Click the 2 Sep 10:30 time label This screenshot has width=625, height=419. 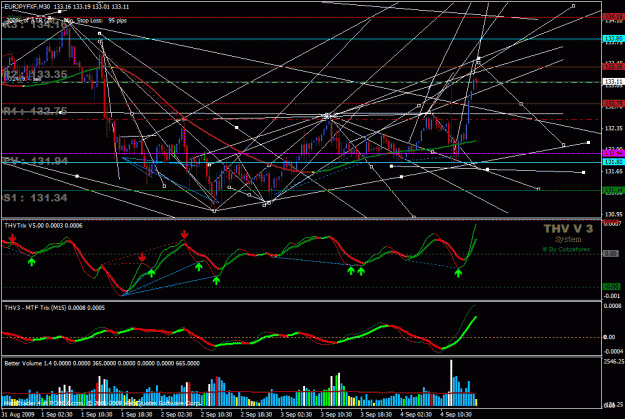pyautogui.click(x=216, y=414)
